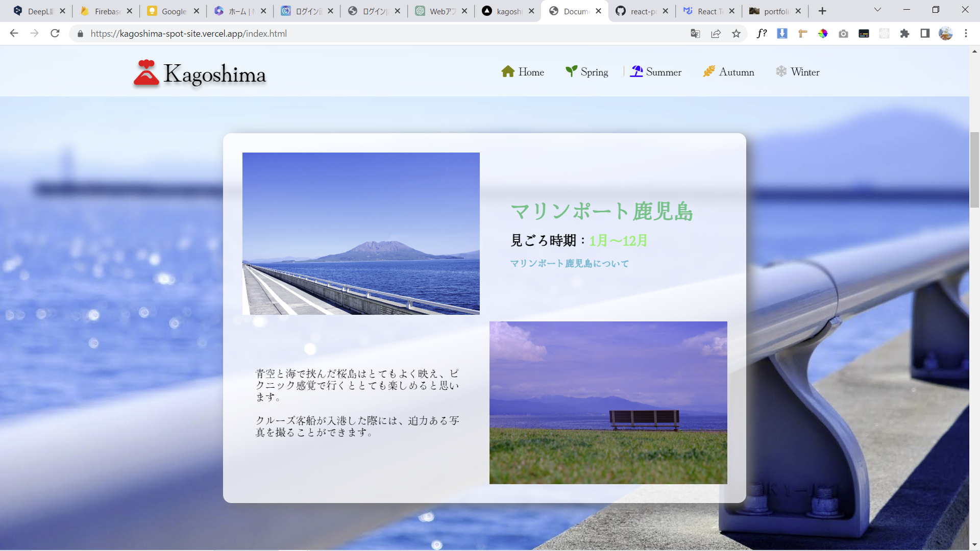980x551 pixels.
Task: Open the Extensions puzzle piece menu
Action: pos(904,34)
